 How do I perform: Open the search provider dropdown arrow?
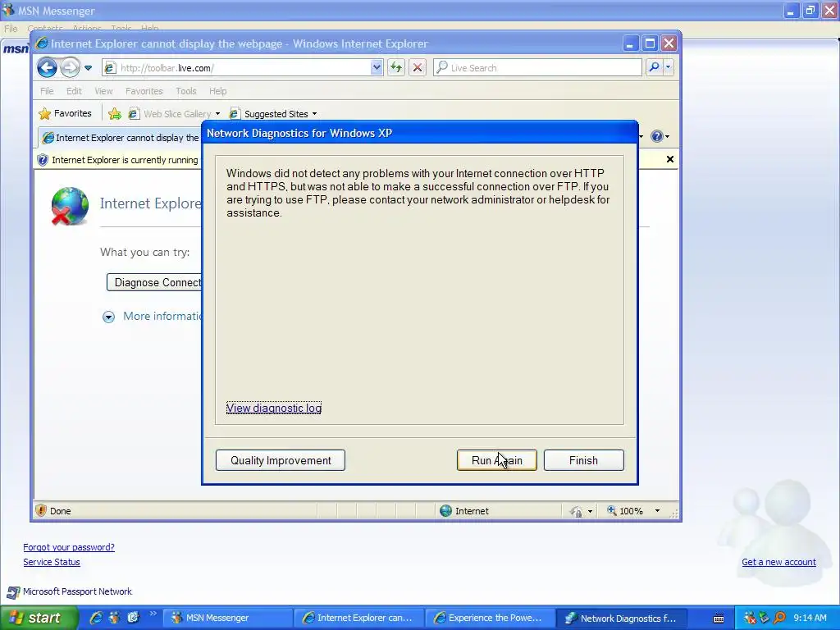668,67
